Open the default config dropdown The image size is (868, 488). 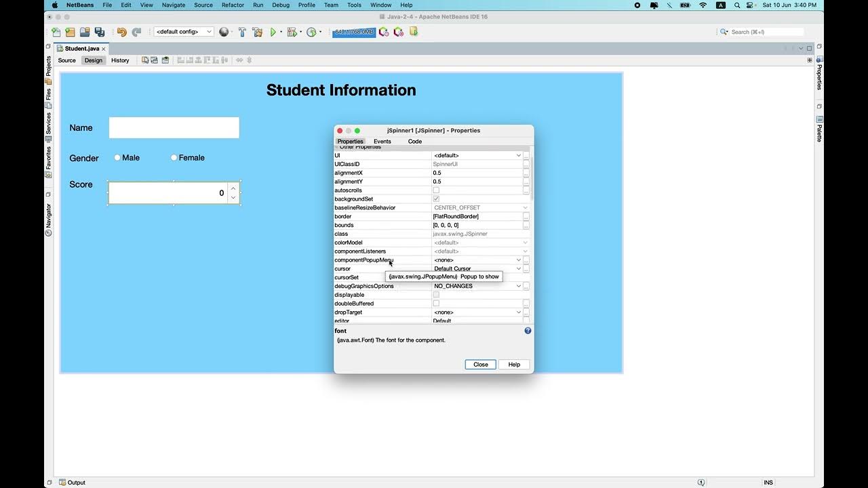click(184, 32)
